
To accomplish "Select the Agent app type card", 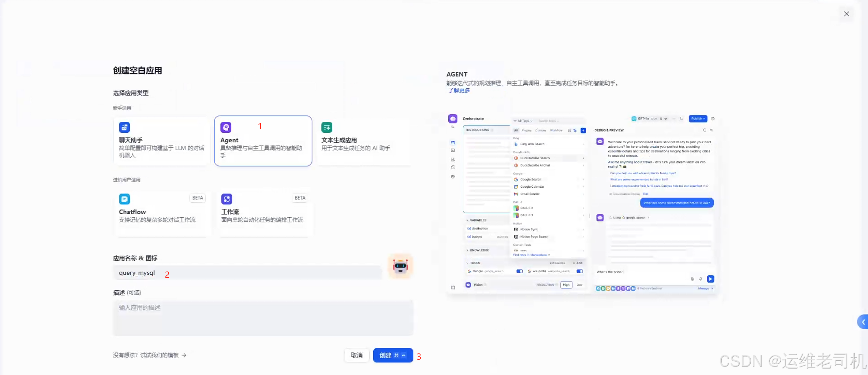I will 263,141.
